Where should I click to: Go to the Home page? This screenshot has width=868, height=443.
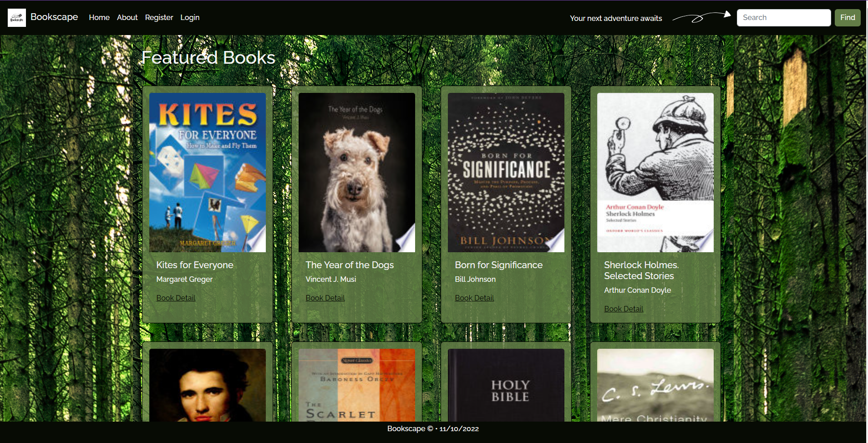[x=99, y=17]
